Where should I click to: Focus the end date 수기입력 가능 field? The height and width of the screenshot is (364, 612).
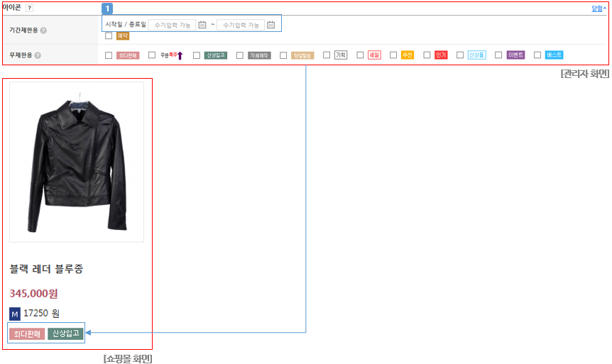click(241, 25)
